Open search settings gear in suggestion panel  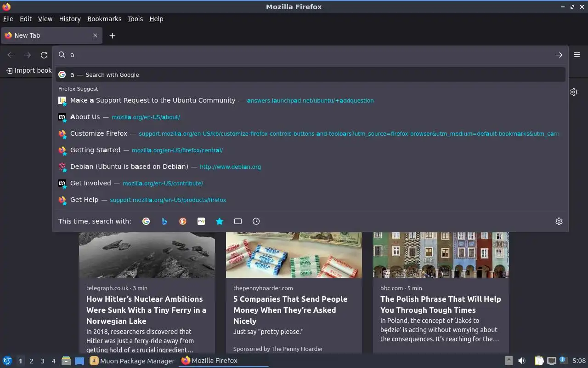[559, 221]
